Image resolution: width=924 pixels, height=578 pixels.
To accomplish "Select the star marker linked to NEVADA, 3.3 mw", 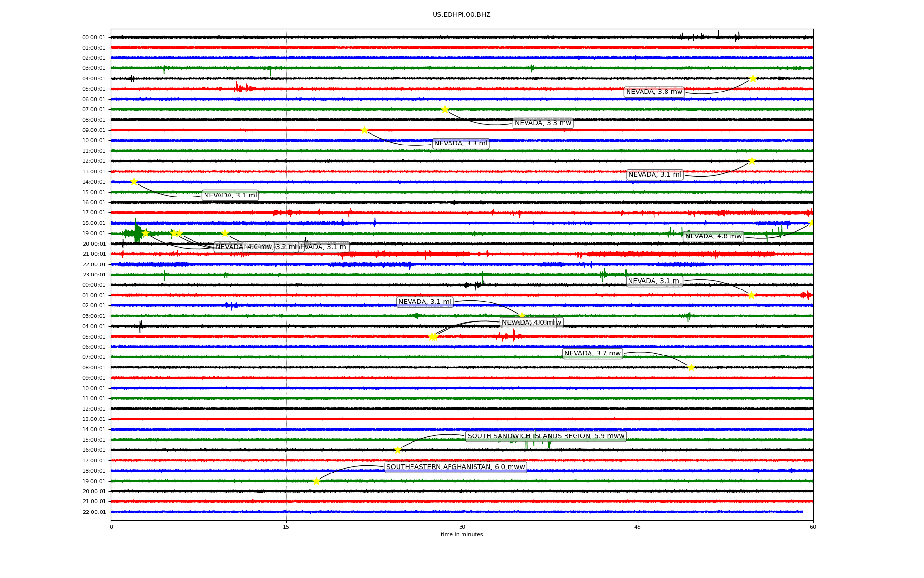I will pos(445,109).
